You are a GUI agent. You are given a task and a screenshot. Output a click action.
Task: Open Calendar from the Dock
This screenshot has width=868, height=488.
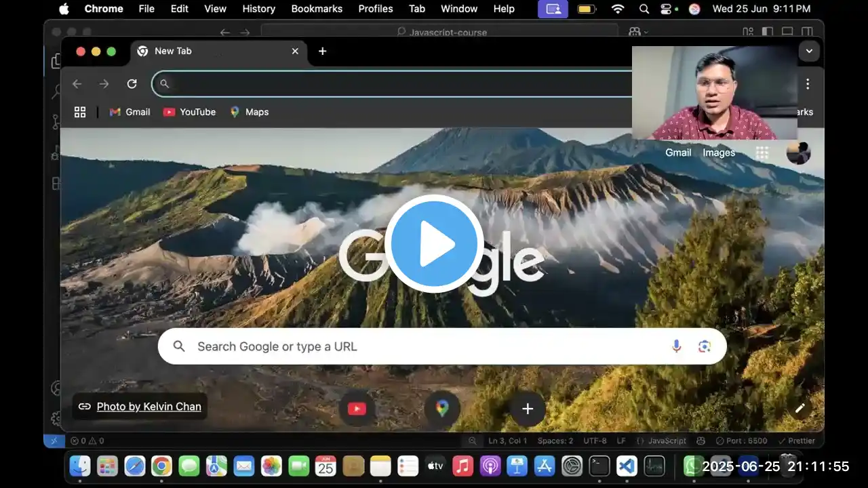tap(326, 466)
